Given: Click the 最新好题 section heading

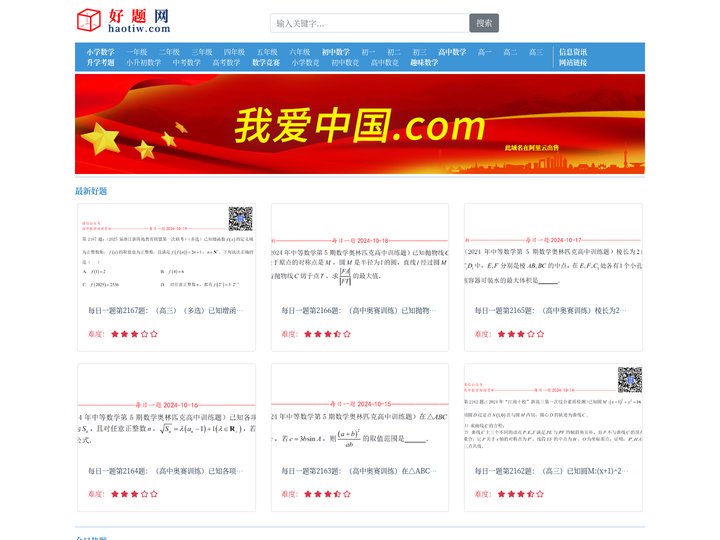Looking at the screenshot, I should (91, 191).
